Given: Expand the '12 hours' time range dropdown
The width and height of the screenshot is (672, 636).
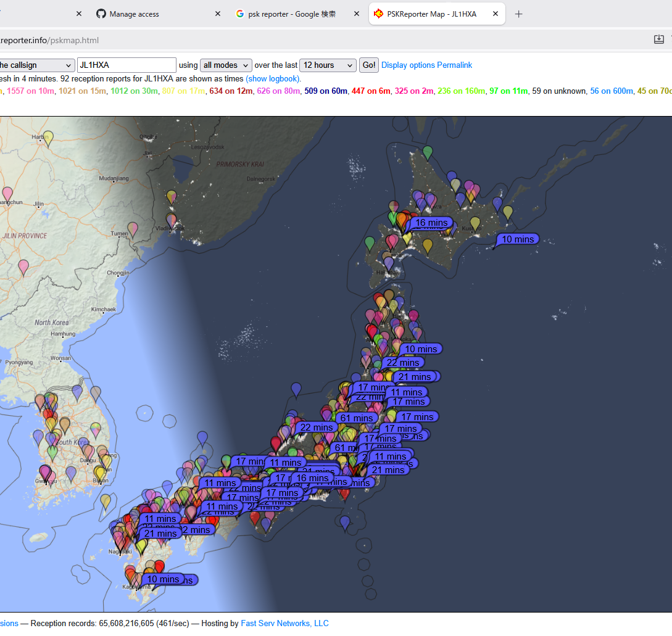Looking at the screenshot, I should click(328, 65).
